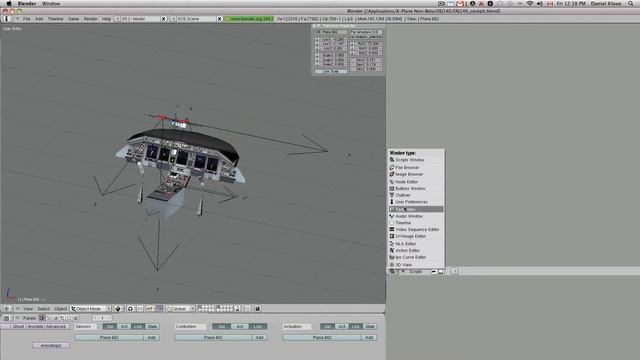The width and height of the screenshot is (640, 360).
Task: Open the Controllers dropdown
Action: (x=190, y=327)
